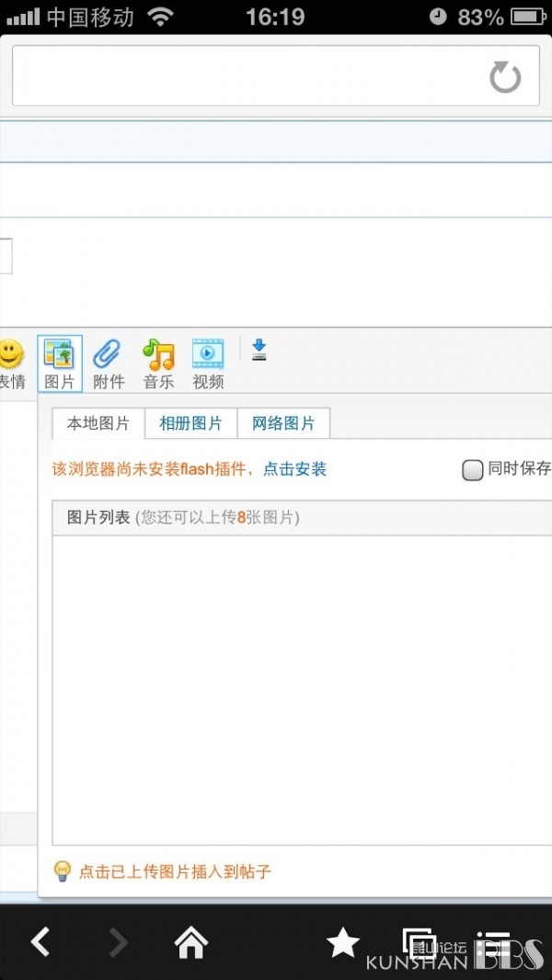The height and width of the screenshot is (980, 552).
Task: Open the 音乐 music insert tool
Action: (159, 363)
